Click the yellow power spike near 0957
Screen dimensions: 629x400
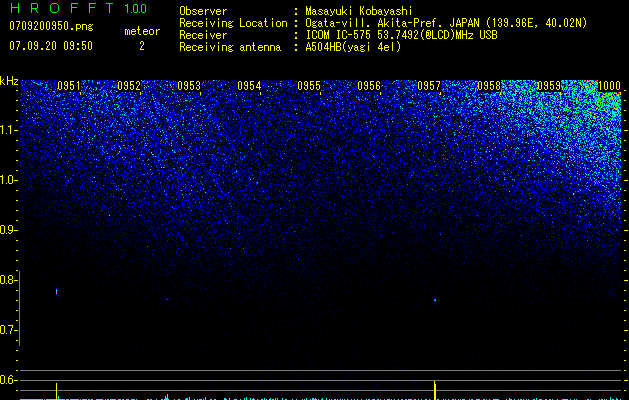[x=435, y=390]
